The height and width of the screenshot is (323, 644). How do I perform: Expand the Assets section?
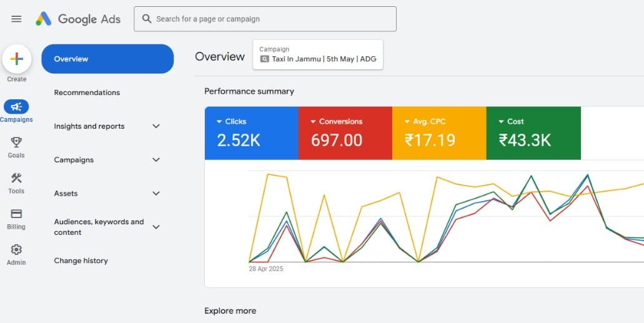point(156,194)
